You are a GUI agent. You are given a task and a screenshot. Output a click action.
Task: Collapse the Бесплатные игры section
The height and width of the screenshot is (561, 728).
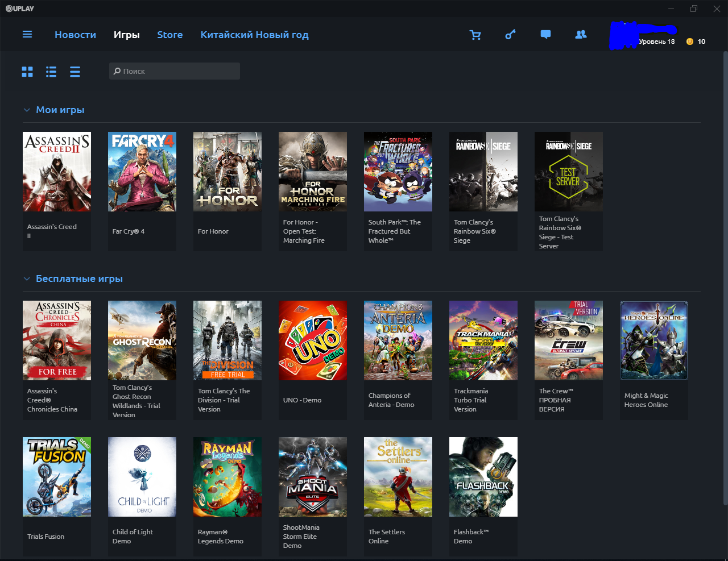pos(27,279)
